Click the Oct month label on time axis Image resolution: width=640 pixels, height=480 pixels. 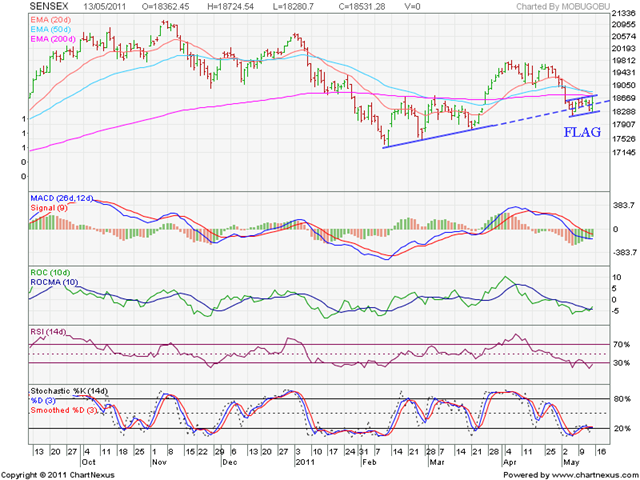(88, 462)
